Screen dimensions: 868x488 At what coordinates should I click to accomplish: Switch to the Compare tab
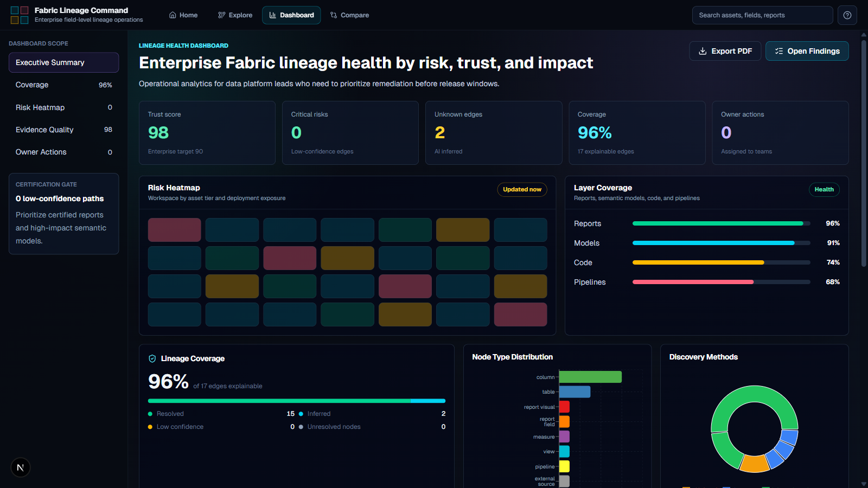point(350,15)
